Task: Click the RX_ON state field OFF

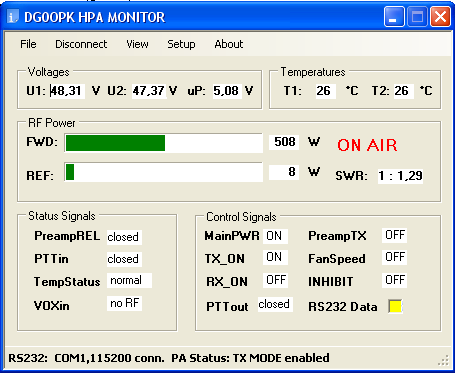Action: (x=275, y=280)
